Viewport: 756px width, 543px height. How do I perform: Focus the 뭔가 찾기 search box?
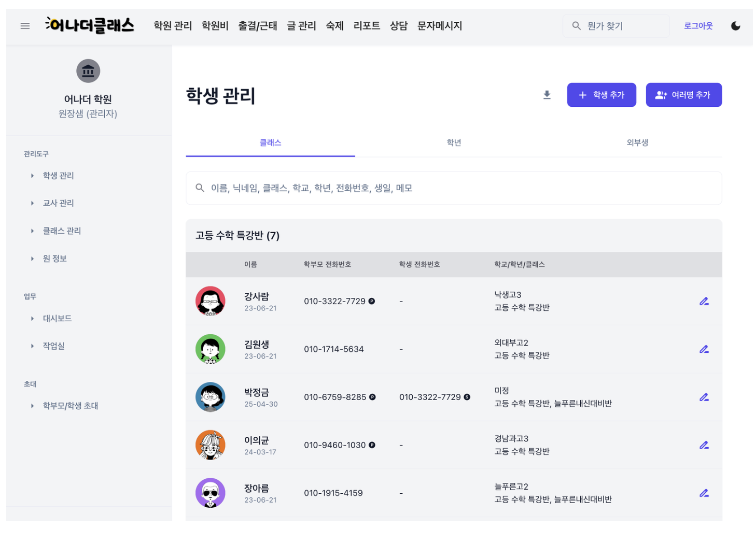tap(616, 26)
